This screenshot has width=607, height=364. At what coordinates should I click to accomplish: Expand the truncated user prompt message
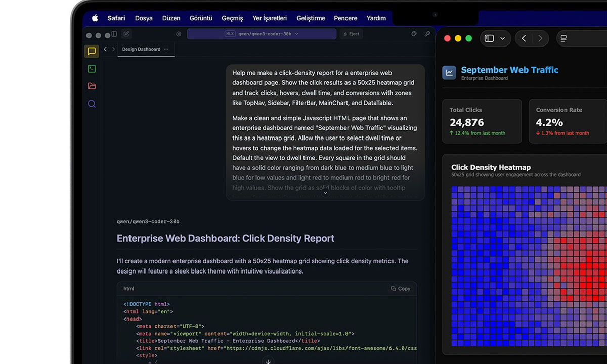click(325, 193)
